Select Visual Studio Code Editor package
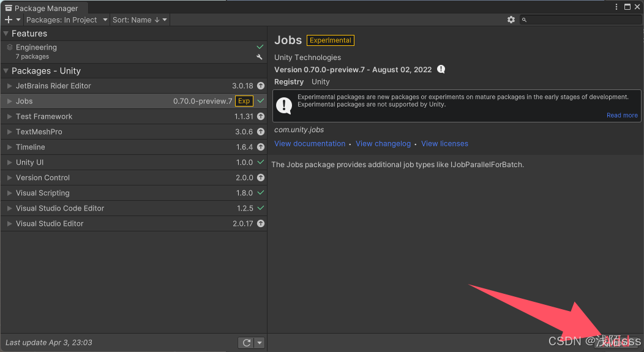Viewport: 644px width, 352px height. 134,208
